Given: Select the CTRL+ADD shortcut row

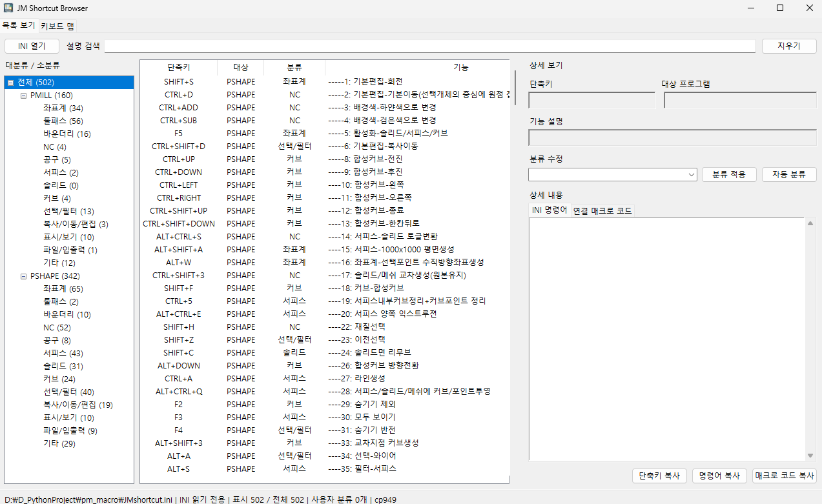Looking at the screenshot, I should coord(325,108).
